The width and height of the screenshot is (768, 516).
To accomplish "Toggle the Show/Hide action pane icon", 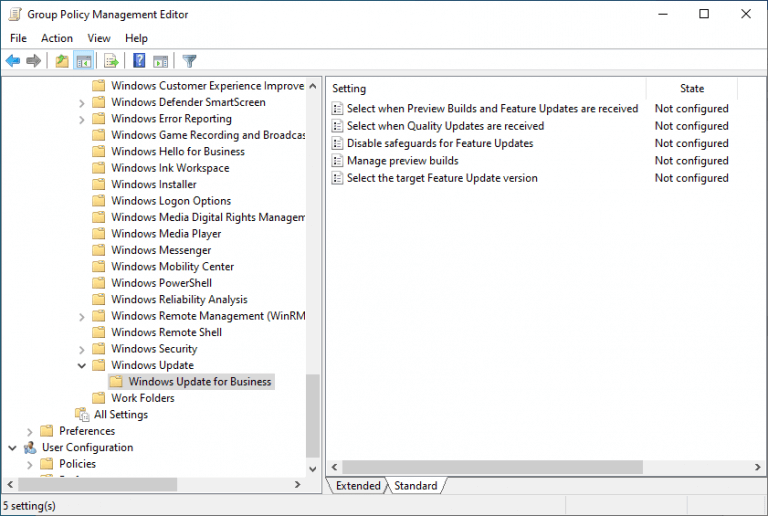I will (161, 61).
